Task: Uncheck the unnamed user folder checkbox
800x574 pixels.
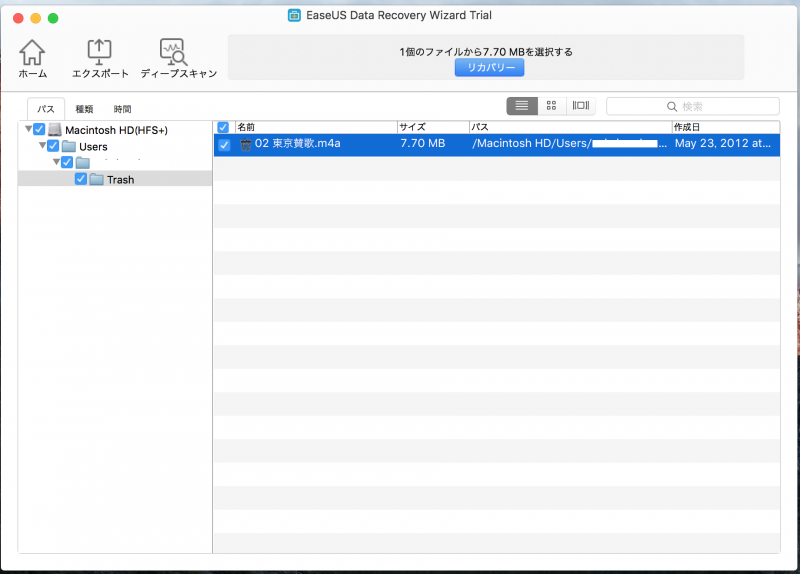Action: [x=67, y=162]
